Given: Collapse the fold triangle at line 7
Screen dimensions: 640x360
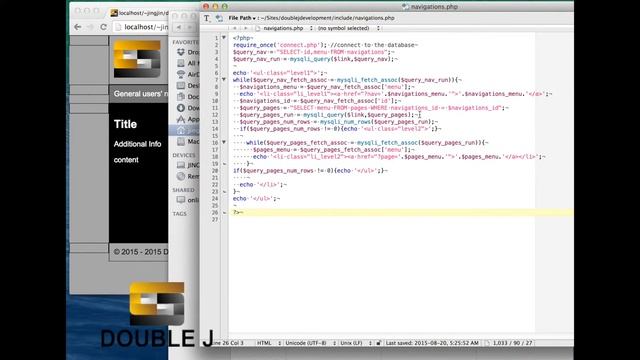Looking at the screenshot, I should [224, 80].
